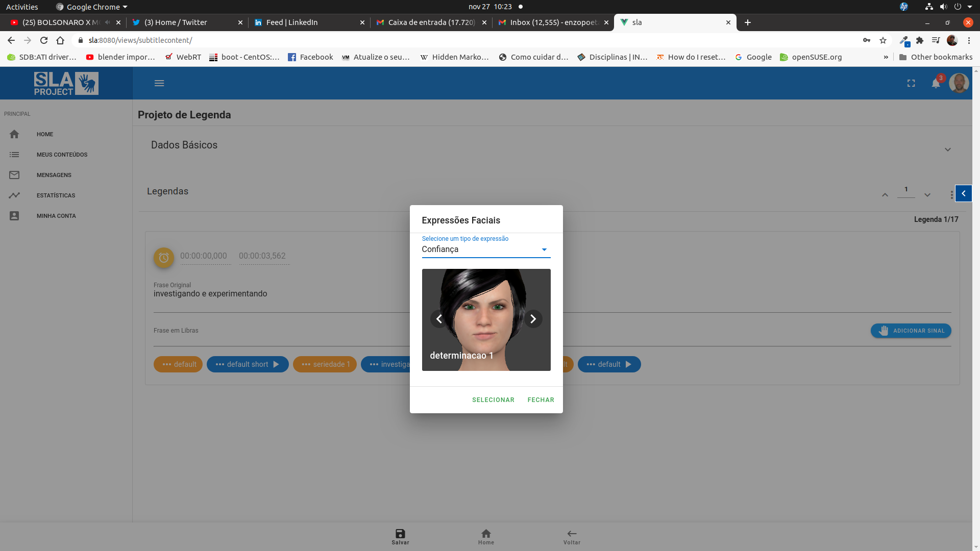The height and width of the screenshot is (551, 980).
Task: Click Fechar to close the dialog
Action: (x=541, y=400)
